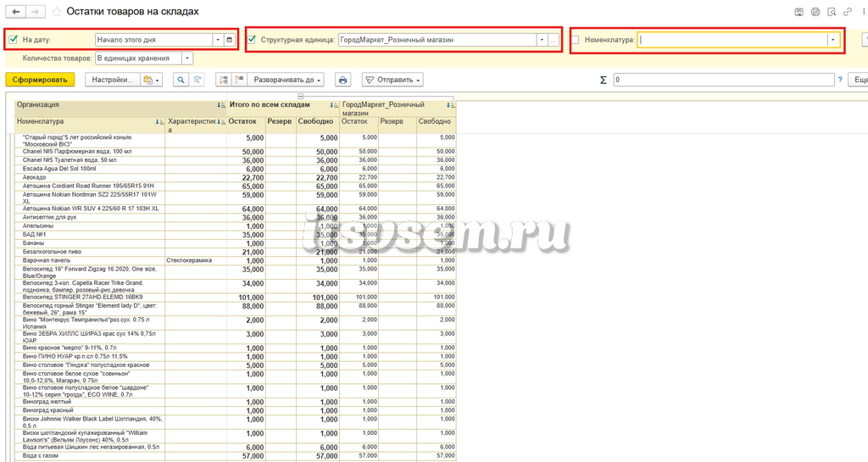Image resolution: width=868 pixels, height=462 pixels.
Task: Click into the Номенклатура input field
Action: (x=732, y=40)
